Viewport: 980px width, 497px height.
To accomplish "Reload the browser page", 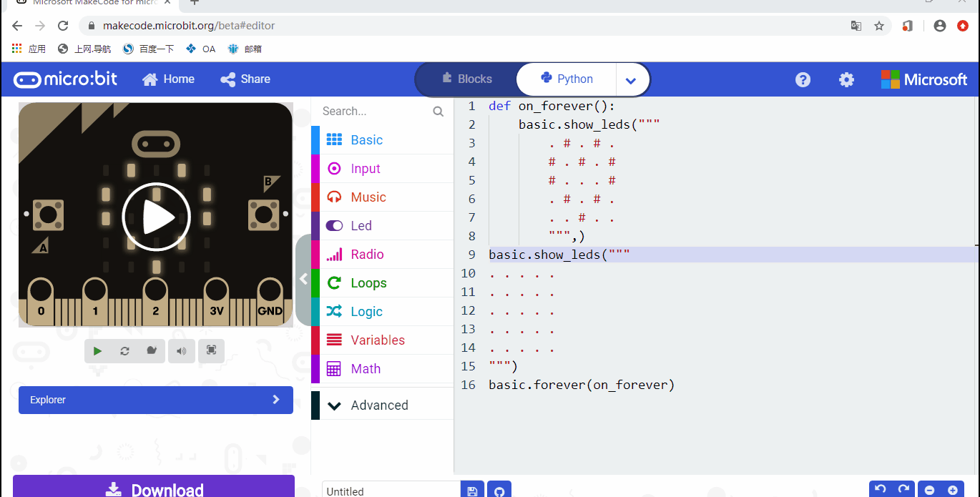I will 63,26.
